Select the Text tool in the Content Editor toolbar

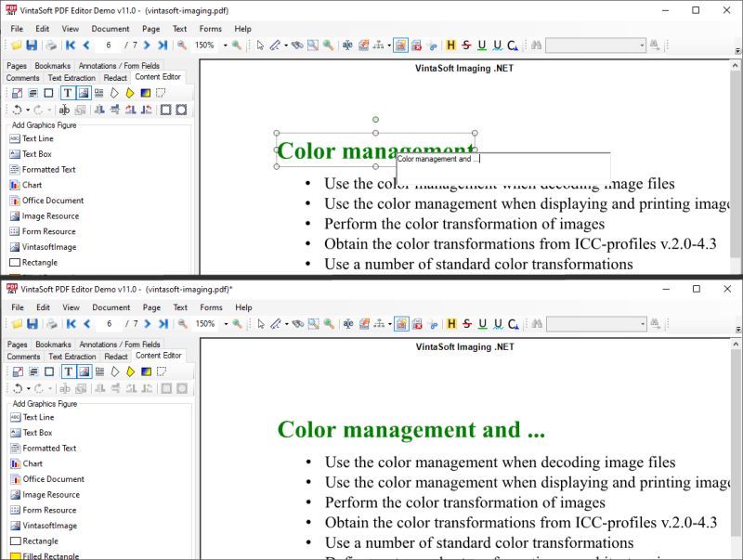pos(68,93)
